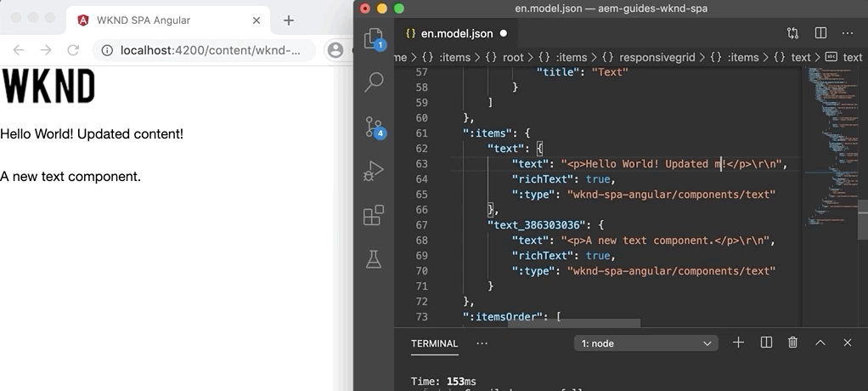Click 'Time: 153ms' in the terminal

[x=443, y=381]
